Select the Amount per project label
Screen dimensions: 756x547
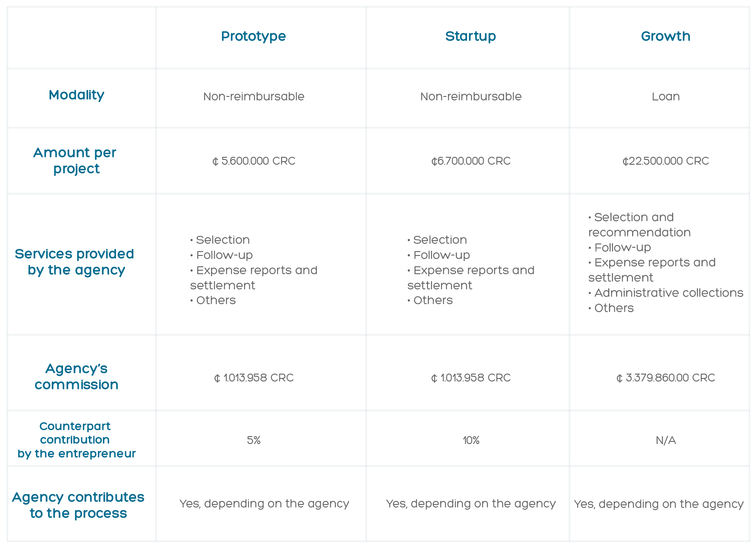click(75, 160)
